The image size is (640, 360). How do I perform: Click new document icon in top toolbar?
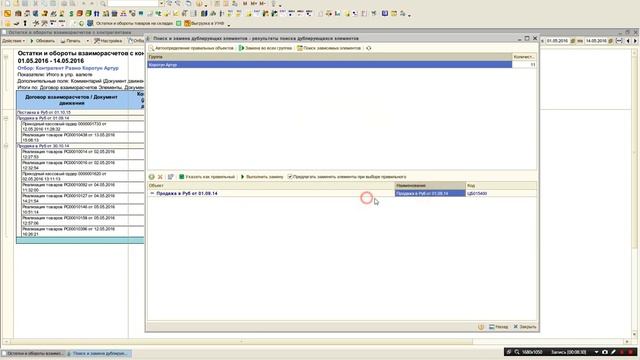click(7, 3)
